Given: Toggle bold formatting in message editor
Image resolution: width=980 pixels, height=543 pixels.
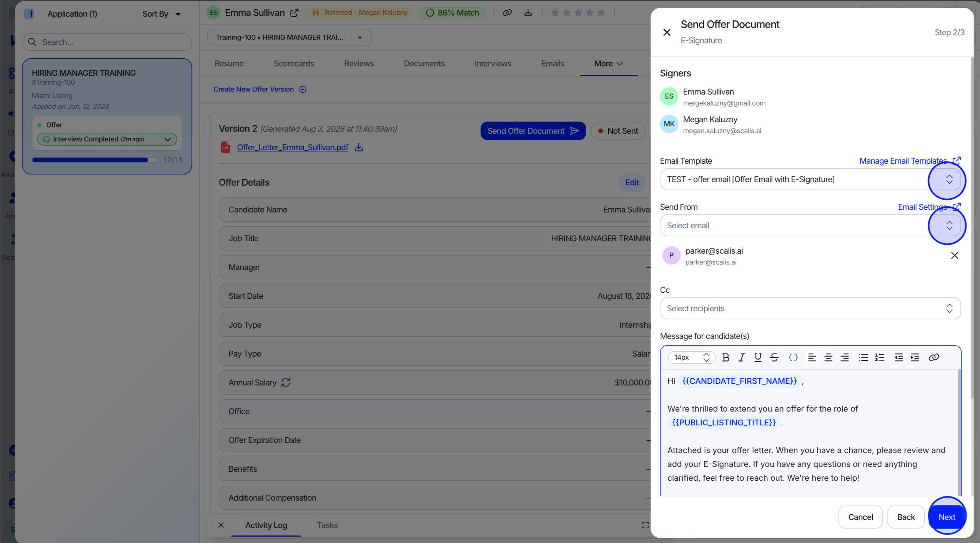Looking at the screenshot, I should [725, 357].
